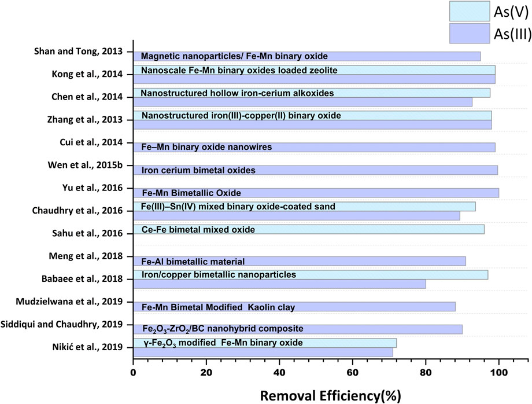
Task: Click 'Fe(III)–Sn(IV) mixed binary oxide-coated sand' label
Action: click(x=238, y=207)
